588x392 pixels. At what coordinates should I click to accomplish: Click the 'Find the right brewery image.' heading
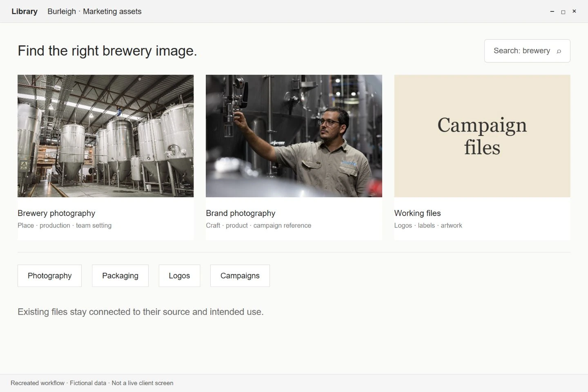(107, 51)
